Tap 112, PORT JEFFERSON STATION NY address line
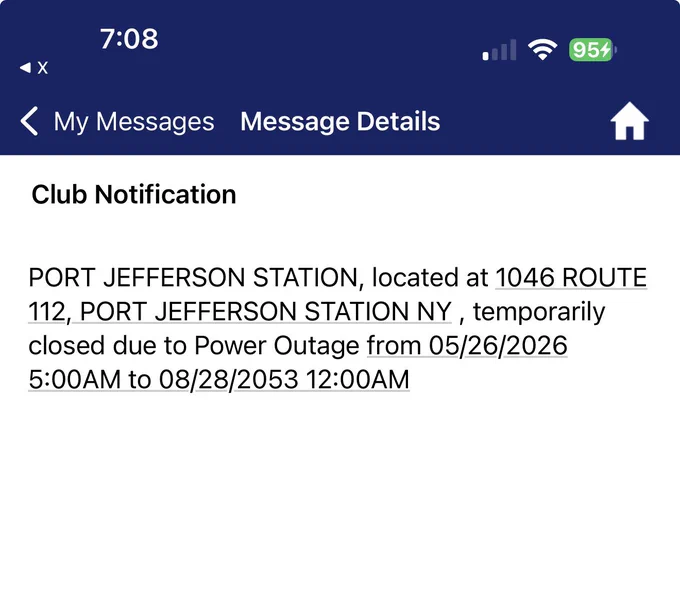 click(240, 311)
